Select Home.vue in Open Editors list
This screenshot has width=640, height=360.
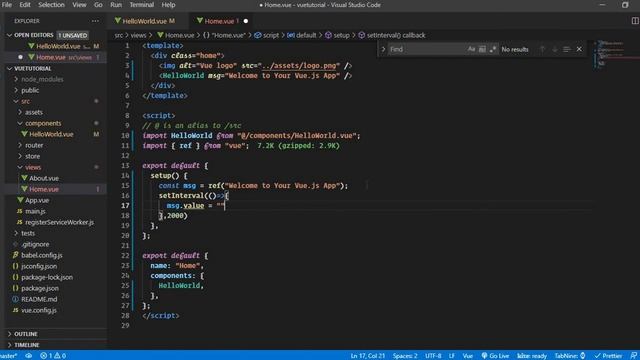coord(51,57)
